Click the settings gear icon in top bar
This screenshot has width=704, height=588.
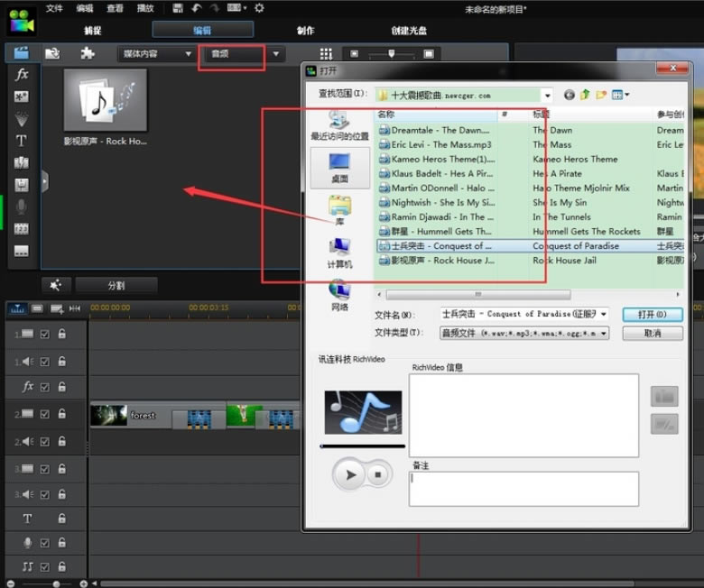click(259, 8)
